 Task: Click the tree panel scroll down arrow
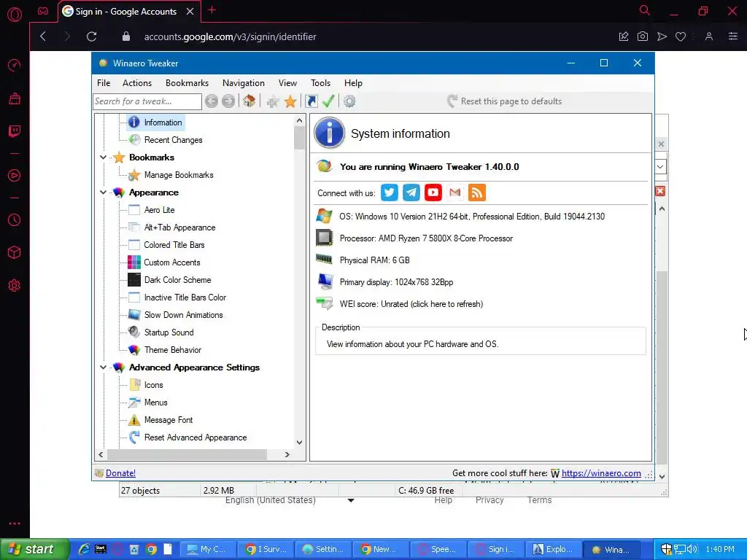pos(299,443)
